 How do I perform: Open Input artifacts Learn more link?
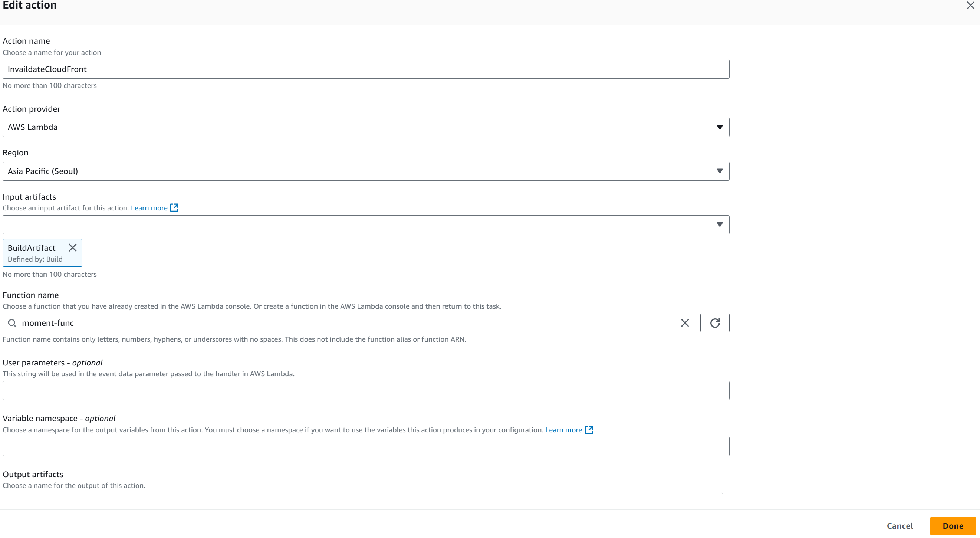point(149,208)
